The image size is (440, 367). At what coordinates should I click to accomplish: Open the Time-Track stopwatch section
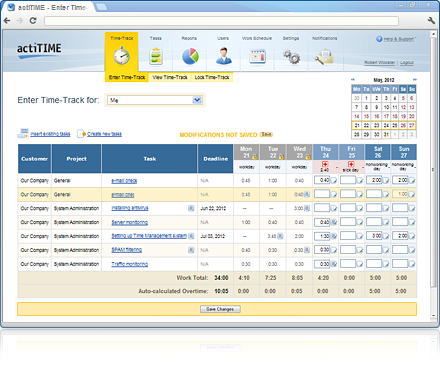(x=121, y=52)
